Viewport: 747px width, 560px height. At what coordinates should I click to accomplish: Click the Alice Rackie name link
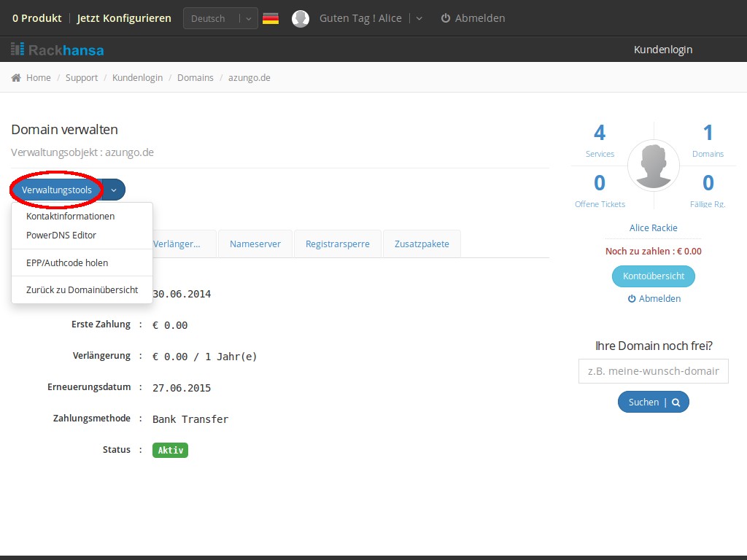click(653, 228)
